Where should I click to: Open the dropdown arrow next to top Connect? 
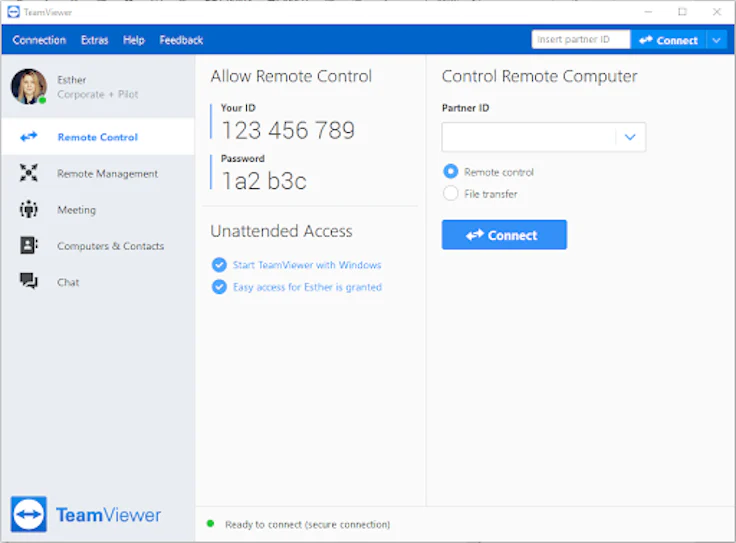pyautogui.click(x=716, y=40)
